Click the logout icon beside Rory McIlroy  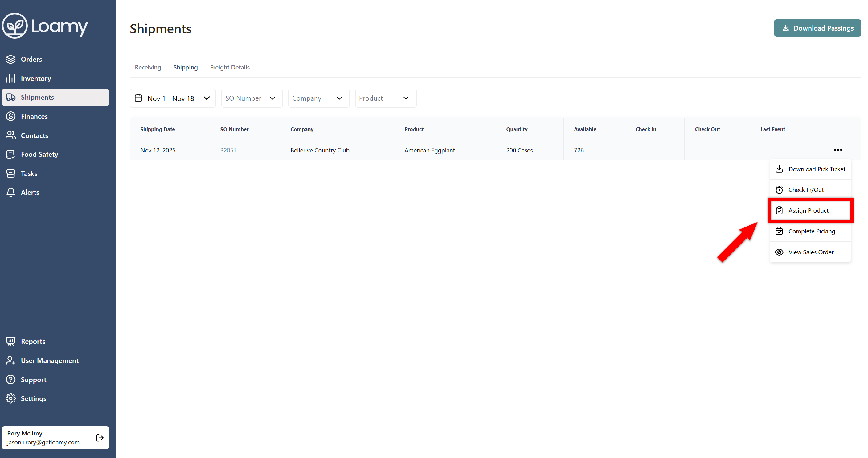(100, 437)
